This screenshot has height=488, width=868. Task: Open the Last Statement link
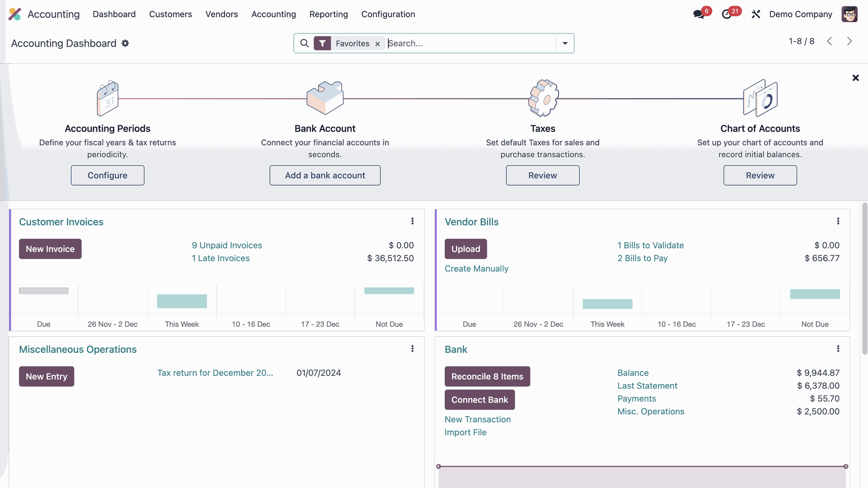pos(647,386)
